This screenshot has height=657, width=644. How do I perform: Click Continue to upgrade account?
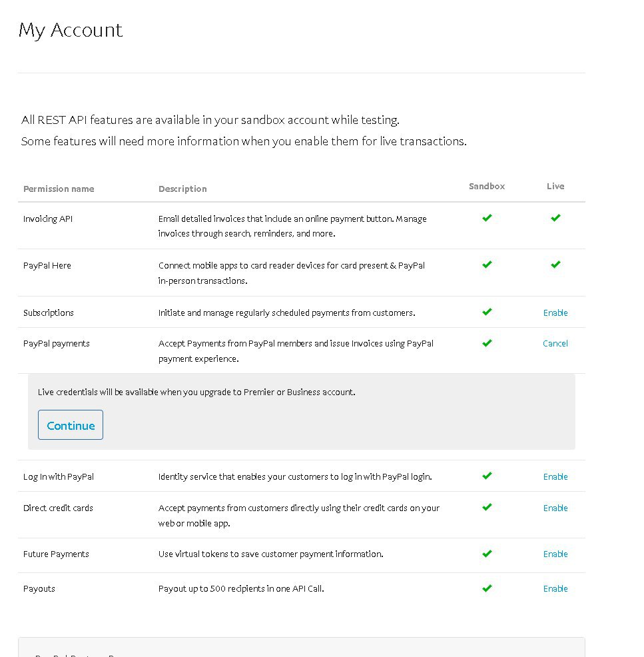(x=71, y=425)
